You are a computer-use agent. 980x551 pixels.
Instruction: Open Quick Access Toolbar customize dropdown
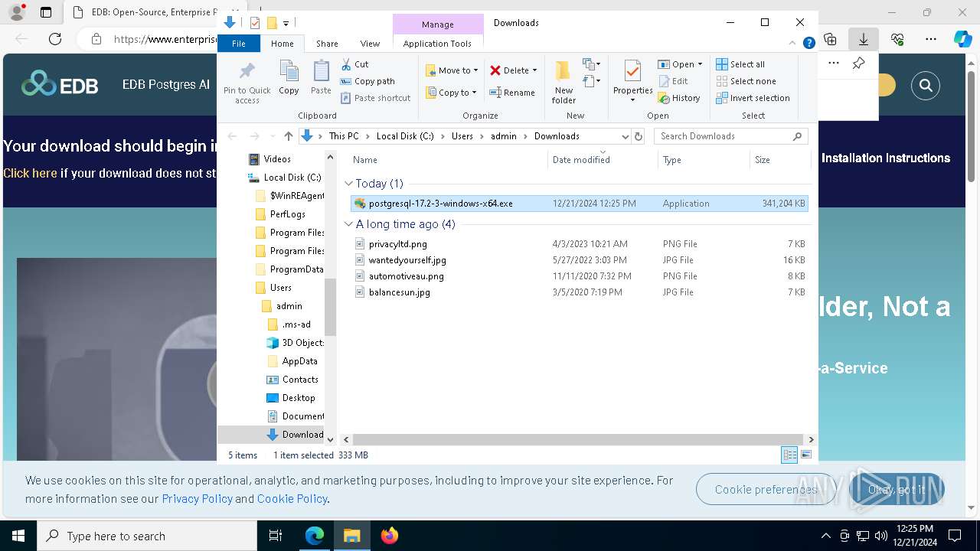[x=286, y=23]
